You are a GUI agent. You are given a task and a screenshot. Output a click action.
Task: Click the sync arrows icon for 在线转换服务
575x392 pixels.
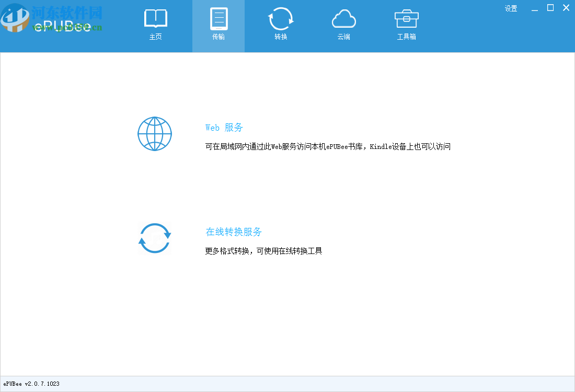coord(154,238)
